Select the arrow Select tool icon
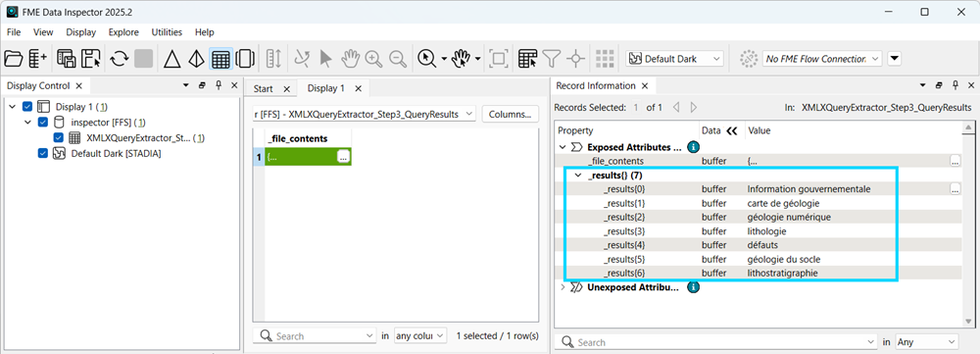Viewport: 980px width, 354px height. (x=325, y=59)
